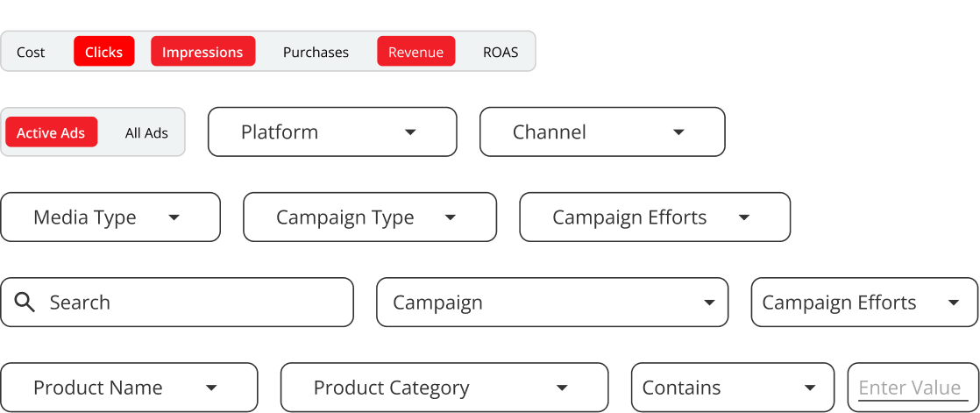The image size is (980, 413).
Task: Click the magnifier icon in Search
Action: point(25,303)
